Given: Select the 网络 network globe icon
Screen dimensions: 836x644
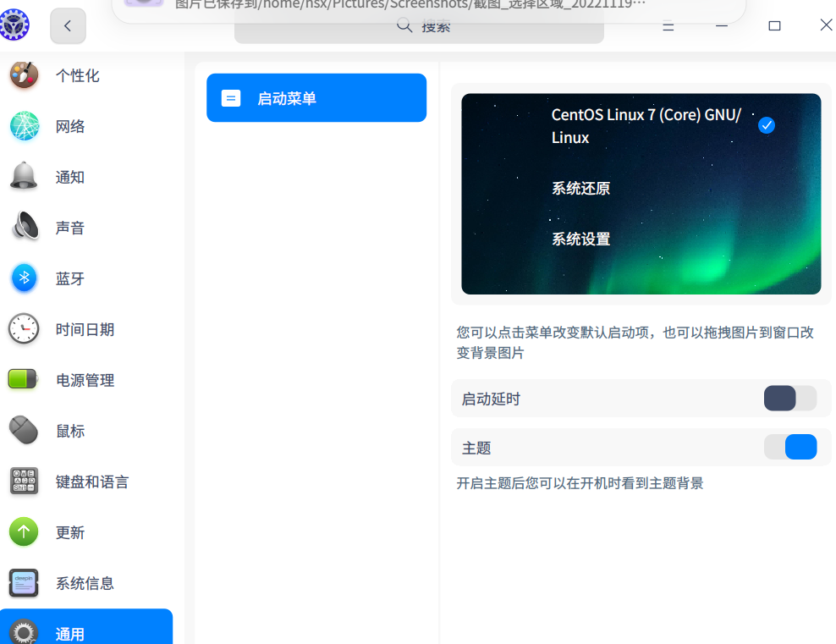Looking at the screenshot, I should pyautogui.click(x=24, y=126).
